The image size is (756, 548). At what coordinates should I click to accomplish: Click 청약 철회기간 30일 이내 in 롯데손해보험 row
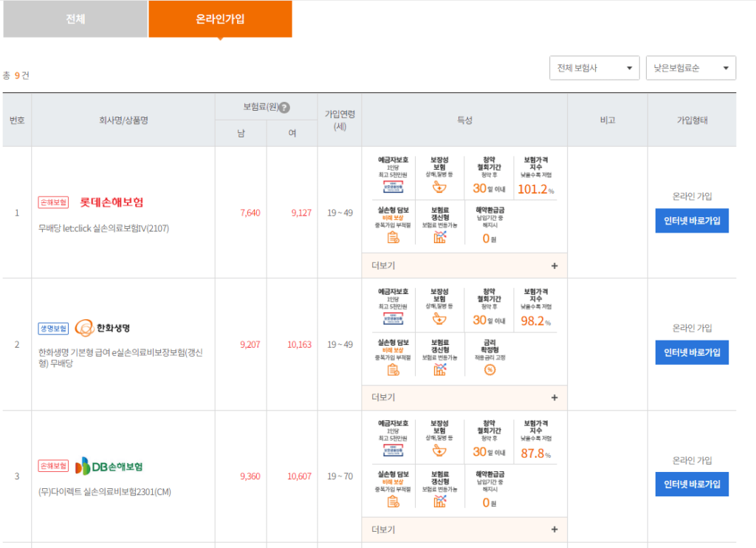point(489,174)
